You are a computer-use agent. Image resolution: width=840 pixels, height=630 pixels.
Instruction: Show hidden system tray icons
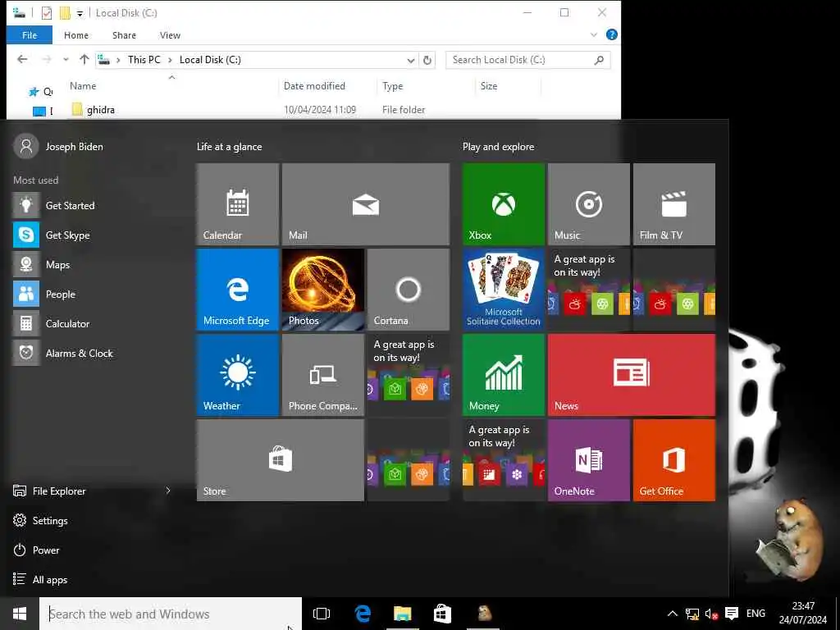click(x=673, y=614)
